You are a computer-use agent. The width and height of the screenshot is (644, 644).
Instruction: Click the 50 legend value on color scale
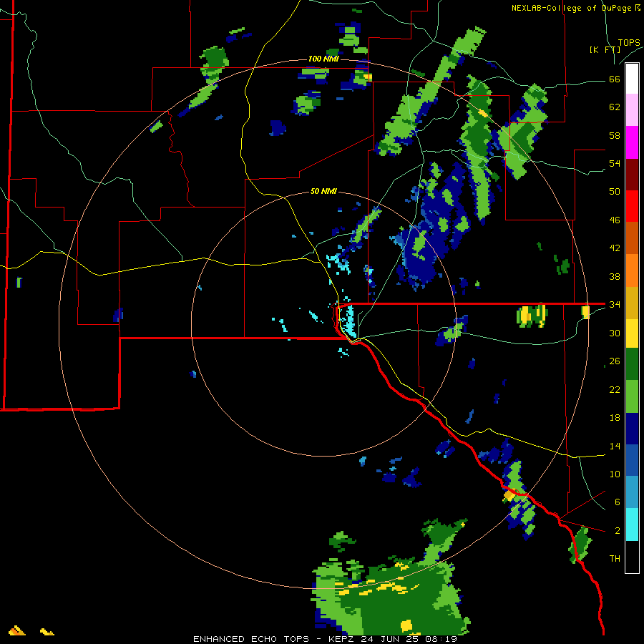615,192
